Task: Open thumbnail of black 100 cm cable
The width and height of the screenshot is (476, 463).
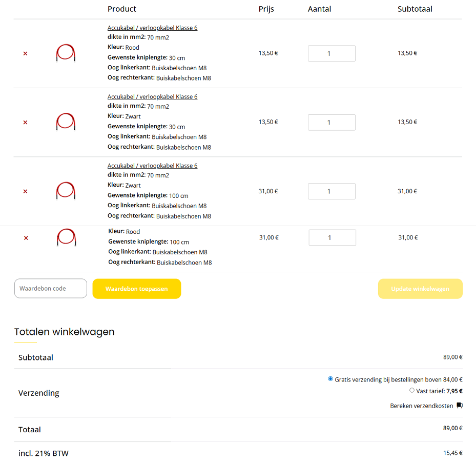Action: pyautogui.click(x=66, y=191)
